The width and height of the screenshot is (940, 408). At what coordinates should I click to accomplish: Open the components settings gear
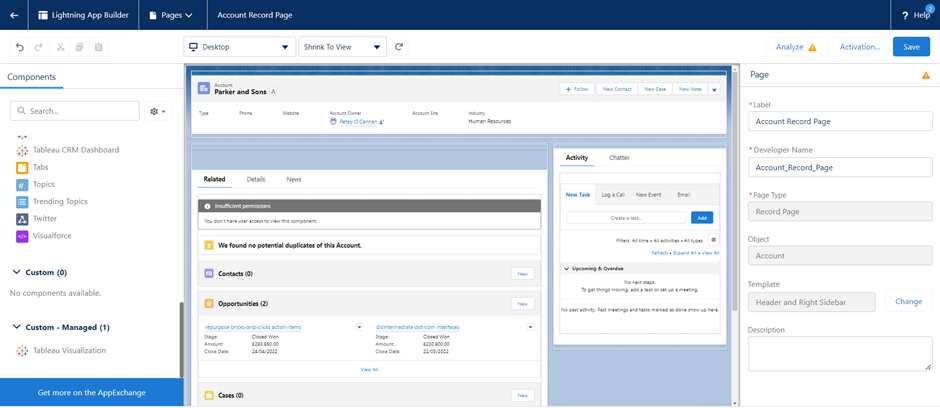[157, 111]
